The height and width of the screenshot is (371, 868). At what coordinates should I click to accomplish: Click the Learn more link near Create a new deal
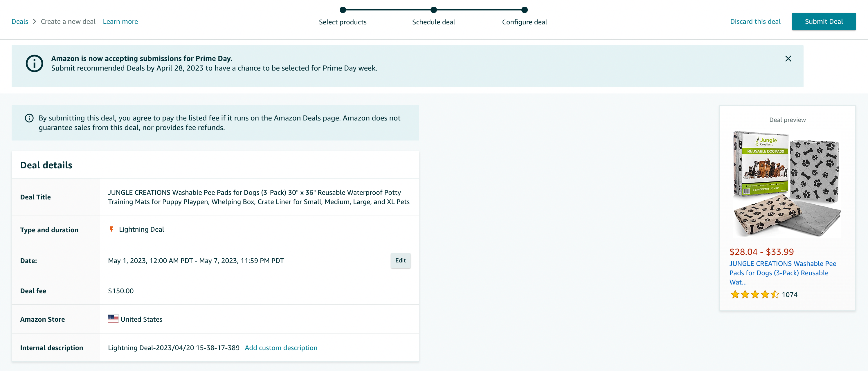(120, 21)
